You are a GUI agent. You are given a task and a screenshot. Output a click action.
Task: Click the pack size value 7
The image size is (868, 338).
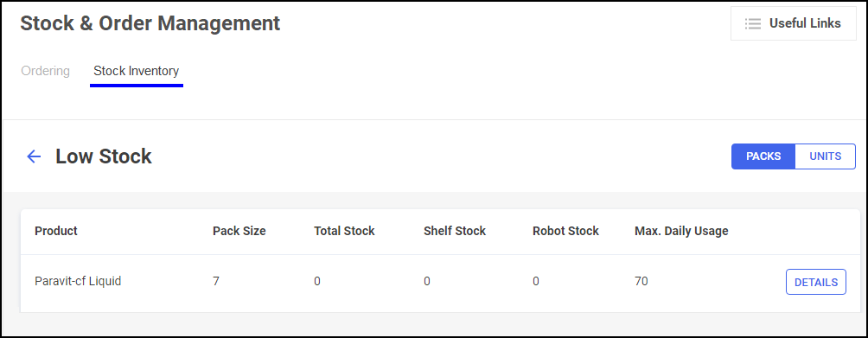216,282
